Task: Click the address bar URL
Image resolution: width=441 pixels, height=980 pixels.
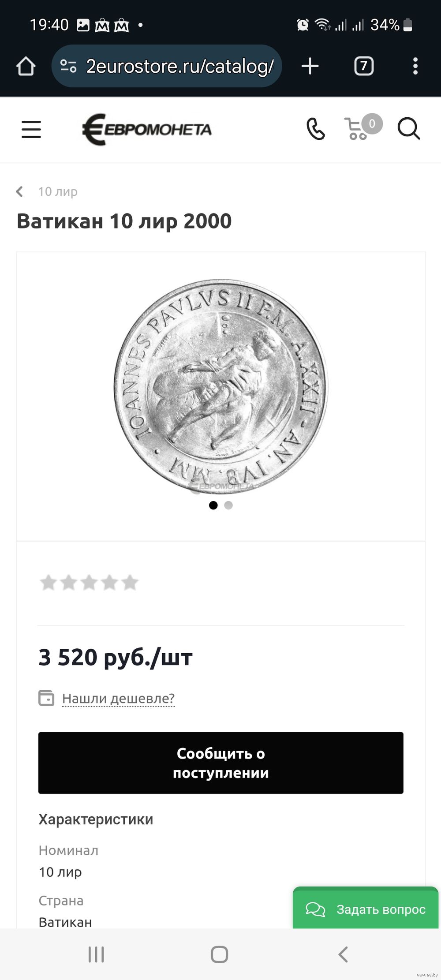Action: coord(180,66)
